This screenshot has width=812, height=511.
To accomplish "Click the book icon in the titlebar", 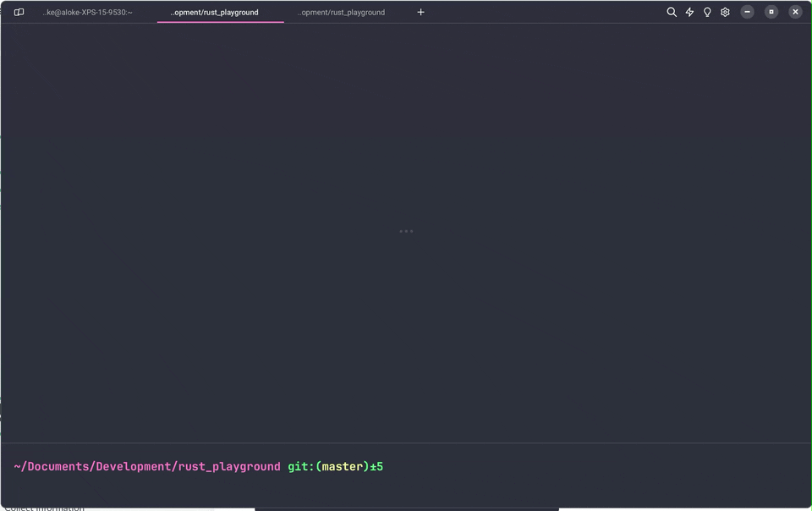I will [x=18, y=12].
